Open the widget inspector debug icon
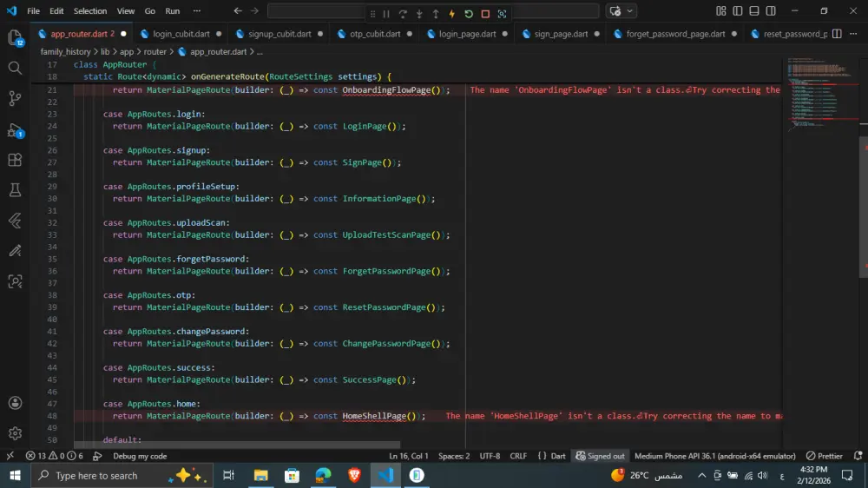 [502, 14]
